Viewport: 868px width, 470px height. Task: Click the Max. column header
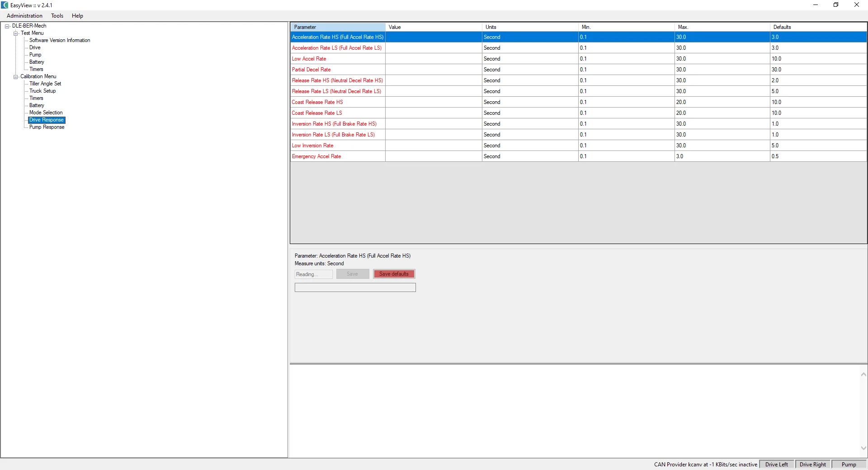point(722,27)
